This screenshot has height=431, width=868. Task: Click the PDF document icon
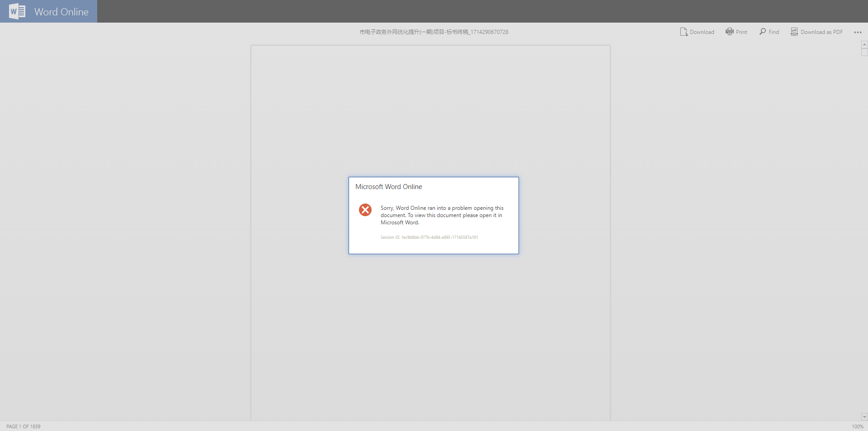tap(794, 32)
